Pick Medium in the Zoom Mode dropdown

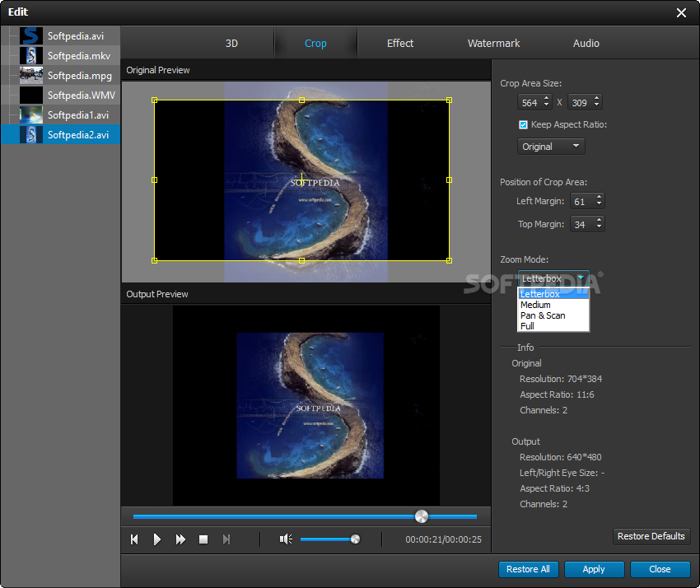click(535, 305)
